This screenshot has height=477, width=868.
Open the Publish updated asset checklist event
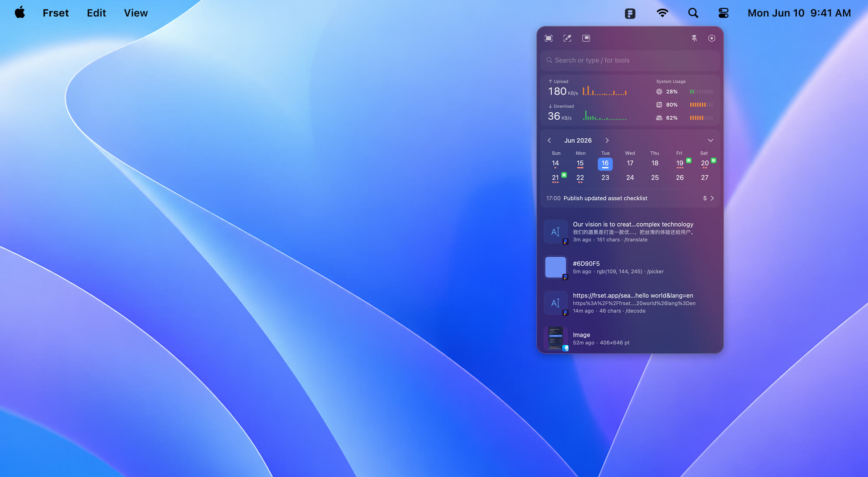pyautogui.click(x=605, y=198)
